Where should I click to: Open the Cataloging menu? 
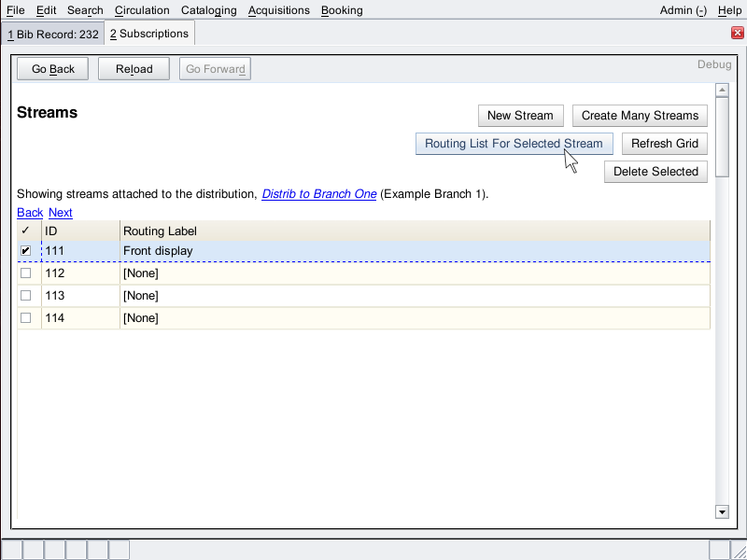(209, 10)
